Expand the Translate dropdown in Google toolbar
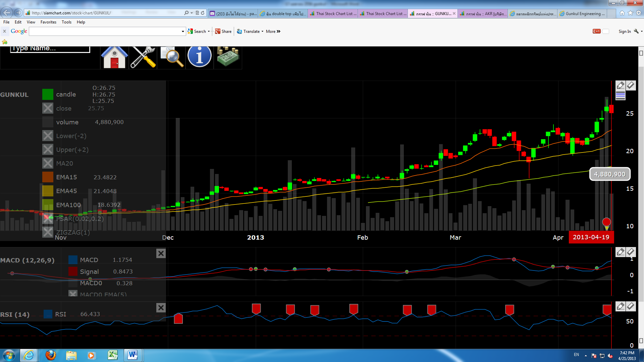This screenshot has height=362, width=644. tap(262, 32)
